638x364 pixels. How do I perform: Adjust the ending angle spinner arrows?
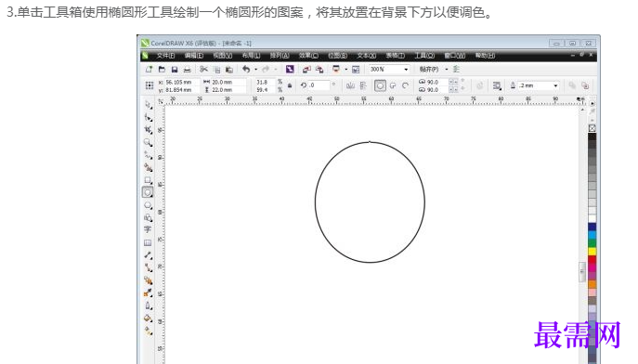point(453,89)
